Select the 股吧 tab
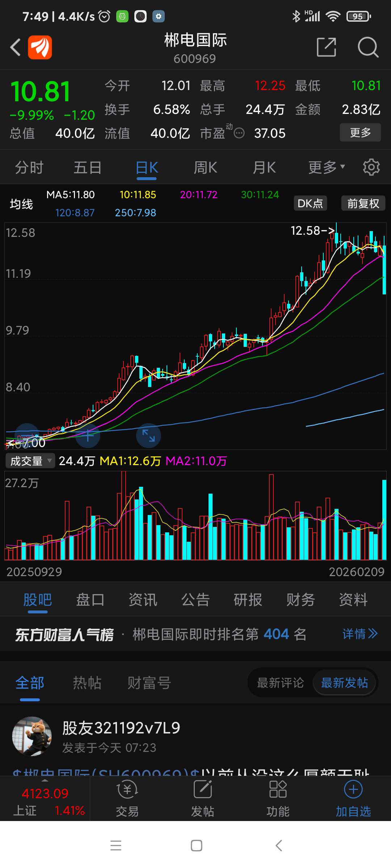 click(38, 600)
